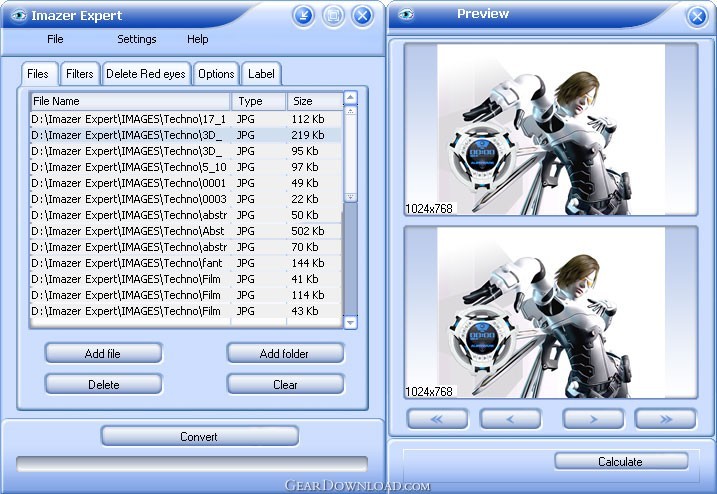
Task: Click the Delete button
Action: tap(103, 385)
